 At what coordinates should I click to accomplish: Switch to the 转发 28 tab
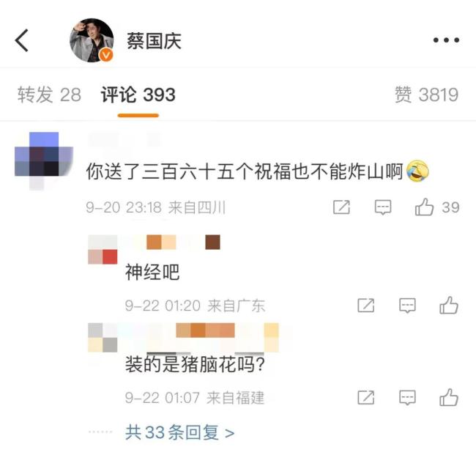49,95
